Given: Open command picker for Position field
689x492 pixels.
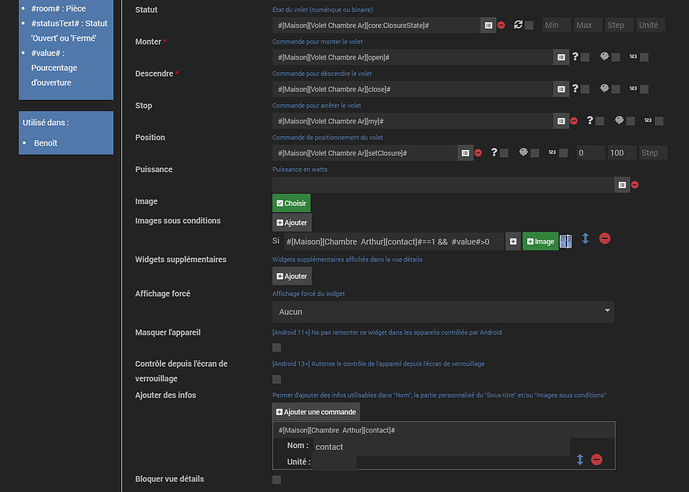Looking at the screenshot, I should click(x=465, y=153).
